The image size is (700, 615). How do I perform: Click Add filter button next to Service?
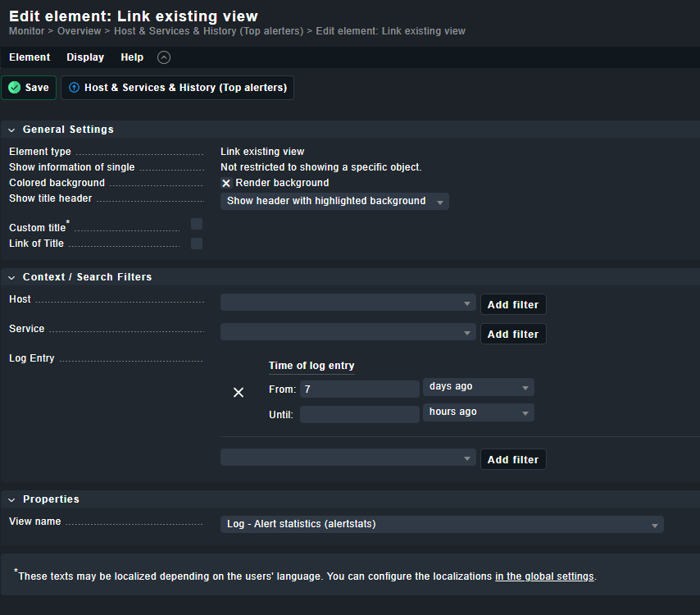coord(513,335)
